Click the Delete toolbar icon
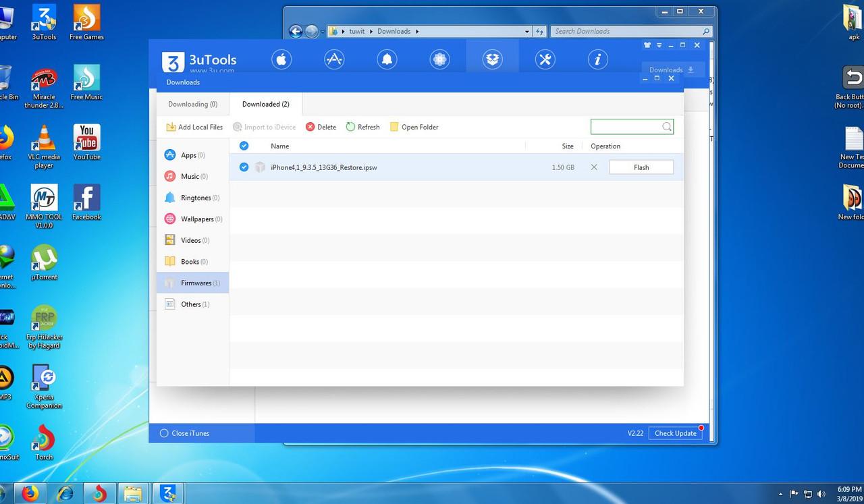The image size is (864, 504). point(310,127)
